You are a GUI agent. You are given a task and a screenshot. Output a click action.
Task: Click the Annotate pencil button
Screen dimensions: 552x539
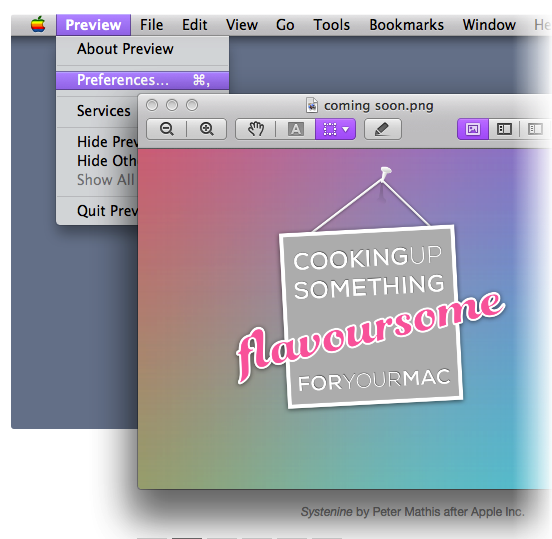(383, 129)
